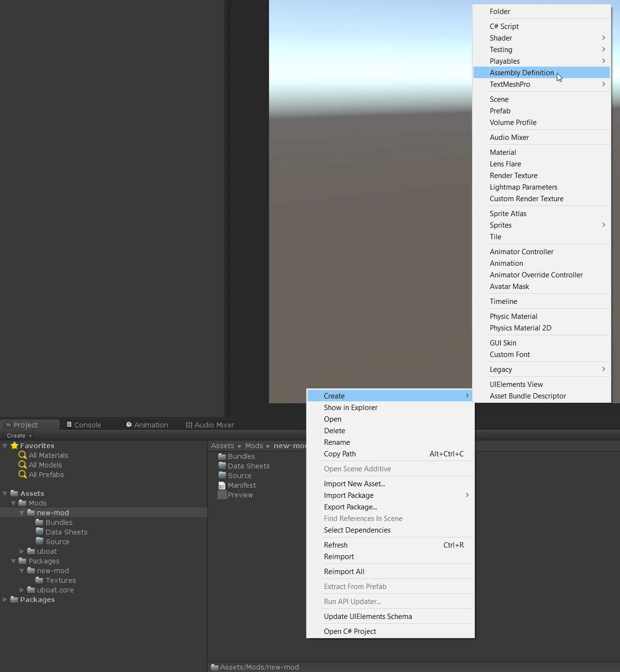
Task: Click the Assets breadcrumb in the path bar
Action: point(222,446)
